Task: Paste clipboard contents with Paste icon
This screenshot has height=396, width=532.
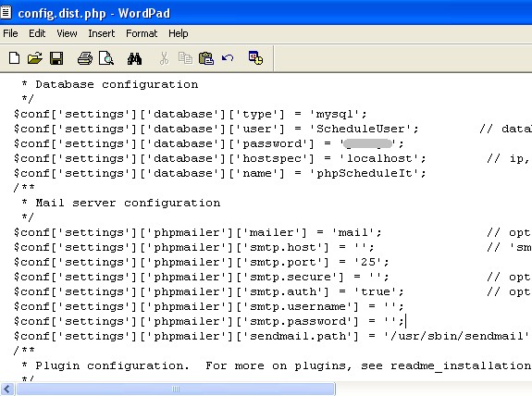Action: click(x=206, y=58)
